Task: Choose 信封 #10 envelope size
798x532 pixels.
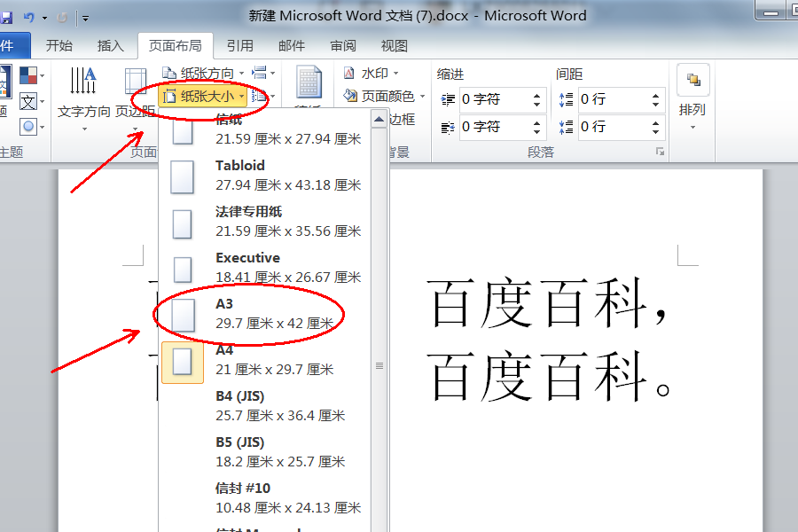Action: point(266,498)
